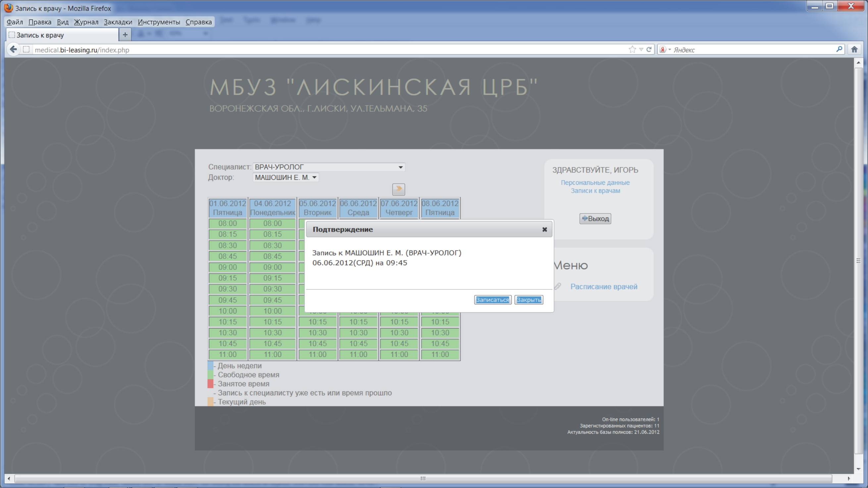The height and width of the screenshot is (488, 868).
Task: Click green Свободное время legend swatch
Action: (210, 375)
